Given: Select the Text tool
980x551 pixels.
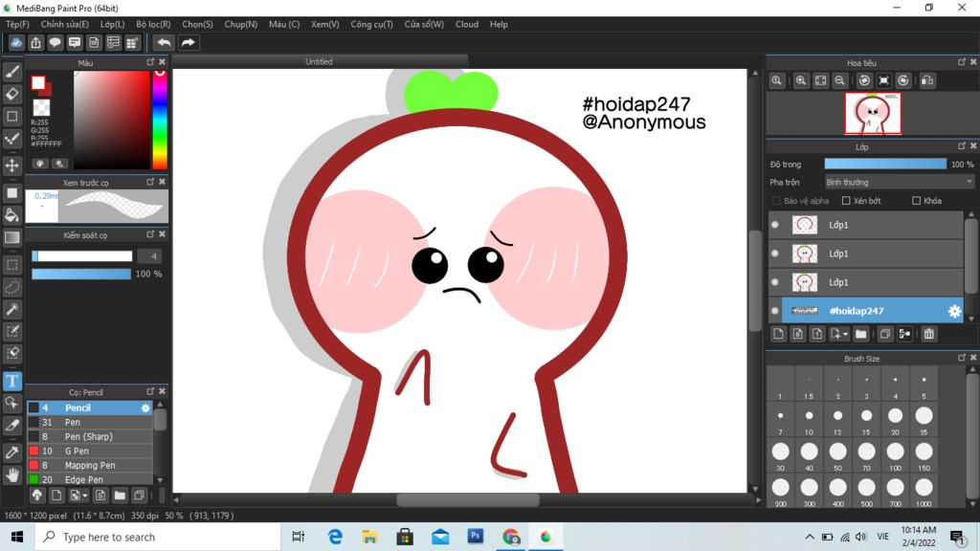Looking at the screenshot, I should click(11, 381).
